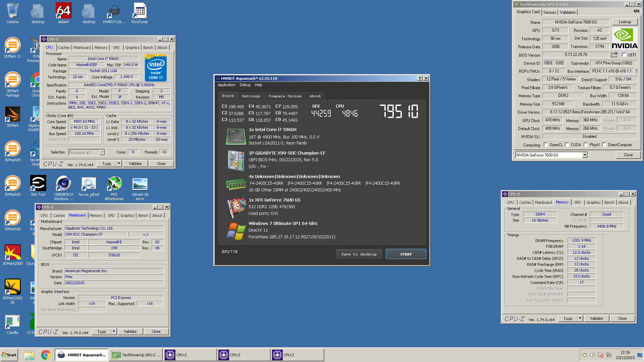Open the 3DMark2000 desktop shortcut
The image size is (644, 362).
point(12,255)
